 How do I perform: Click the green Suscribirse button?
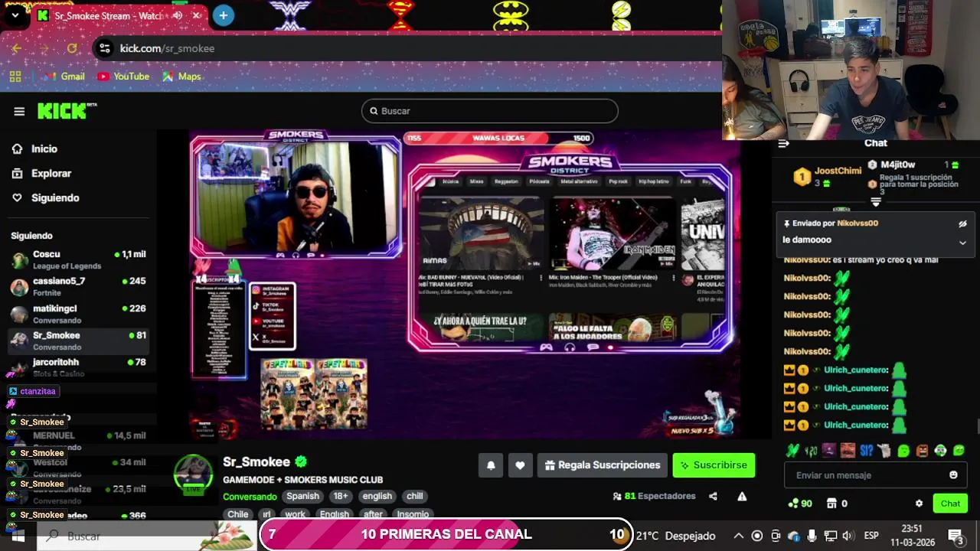714,465
